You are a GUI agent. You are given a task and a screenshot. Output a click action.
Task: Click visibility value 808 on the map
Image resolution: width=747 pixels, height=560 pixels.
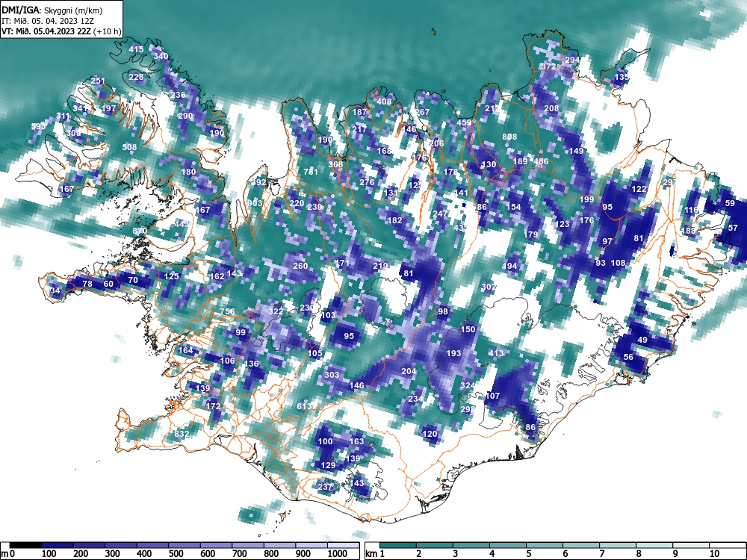point(509,137)
